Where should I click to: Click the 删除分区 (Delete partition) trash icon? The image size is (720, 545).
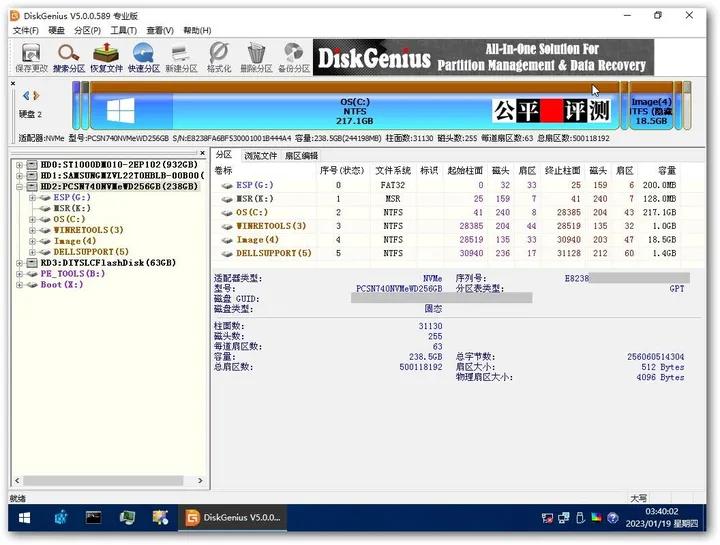pyautogui.click(x=256, y=56)
